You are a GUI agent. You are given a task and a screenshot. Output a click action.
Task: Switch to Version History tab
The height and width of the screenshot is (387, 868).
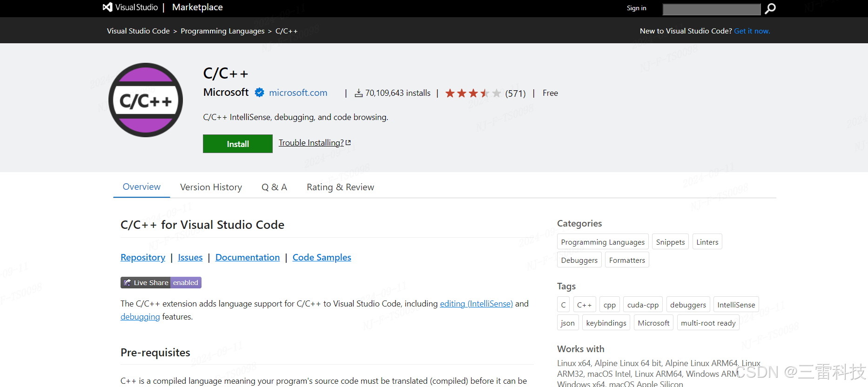pos(211,187)
